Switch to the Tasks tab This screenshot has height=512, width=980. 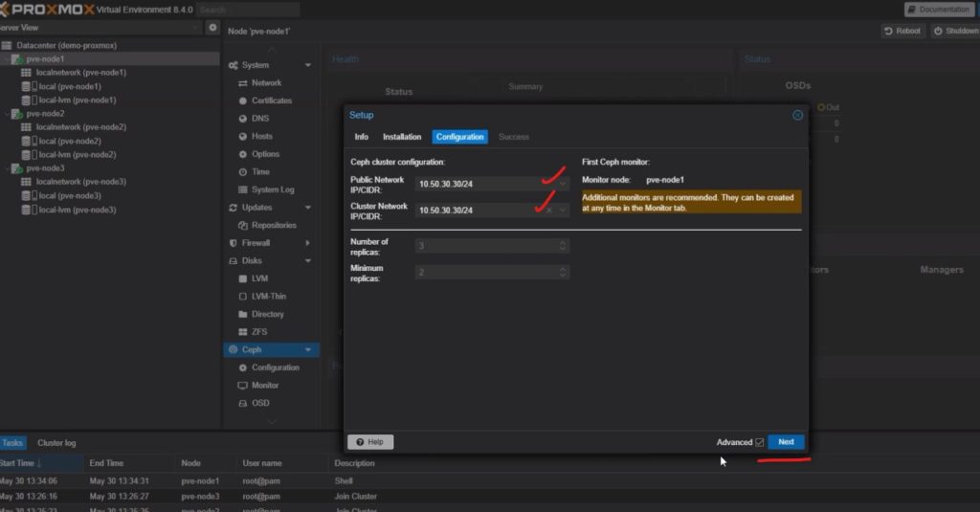pos(11,442)
